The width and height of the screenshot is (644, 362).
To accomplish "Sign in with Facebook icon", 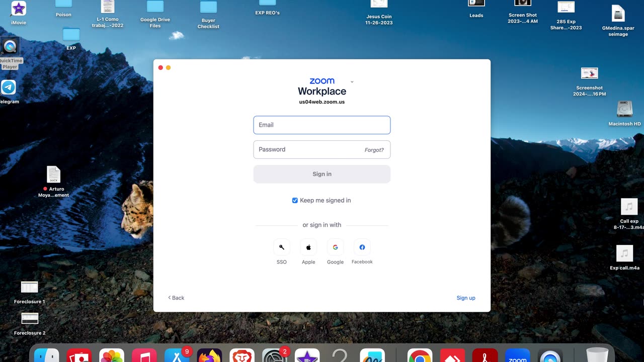I will point(362,247).
